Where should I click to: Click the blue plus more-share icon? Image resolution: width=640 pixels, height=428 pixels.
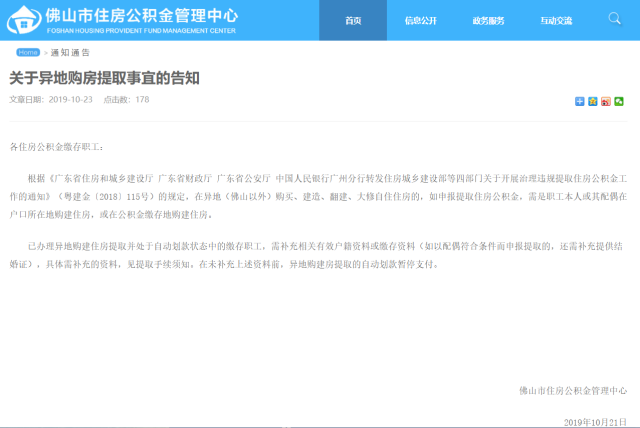coord(580,101)
